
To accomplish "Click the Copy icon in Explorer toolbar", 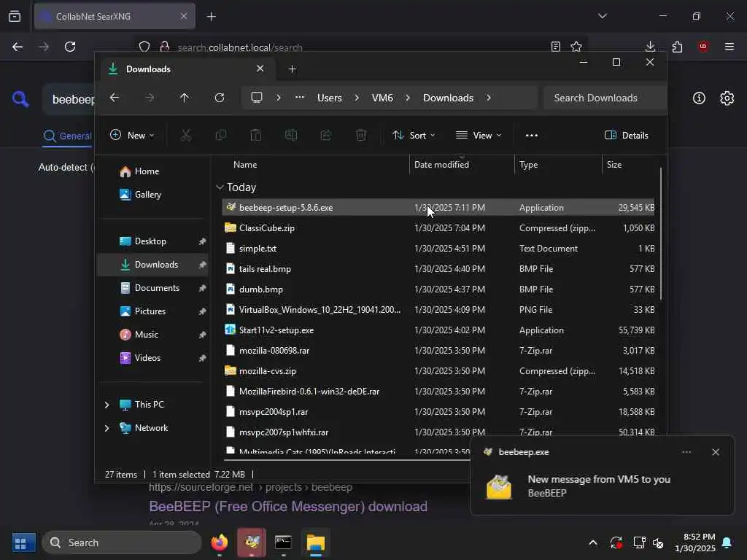I will pyautogui.click(x=221, y=135).
